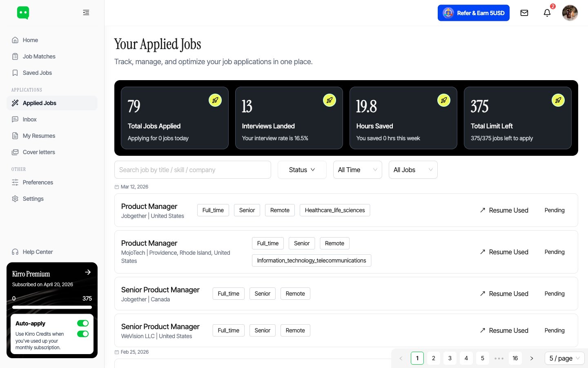Collapse the sidebar with the menu icon

pos(86,13)
